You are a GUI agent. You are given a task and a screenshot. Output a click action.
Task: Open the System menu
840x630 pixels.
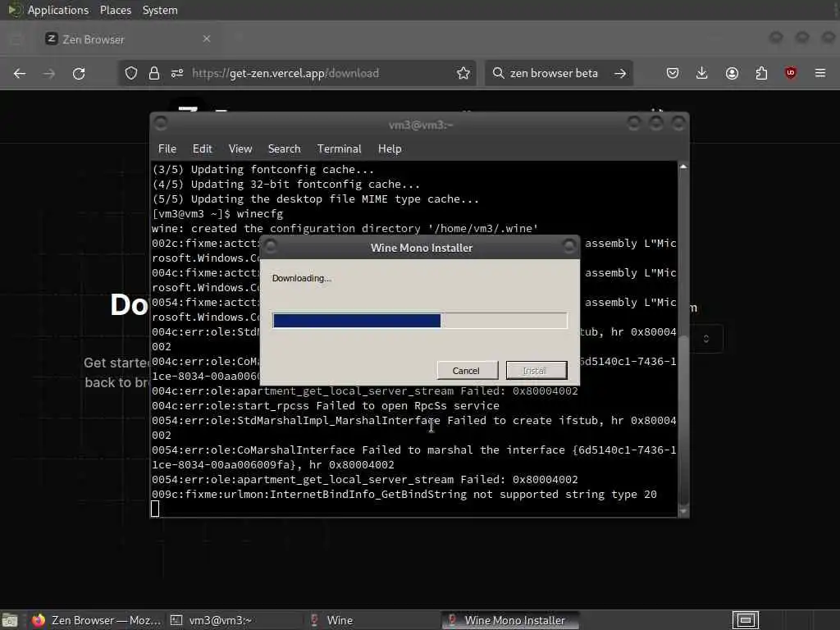pos(160,10)
